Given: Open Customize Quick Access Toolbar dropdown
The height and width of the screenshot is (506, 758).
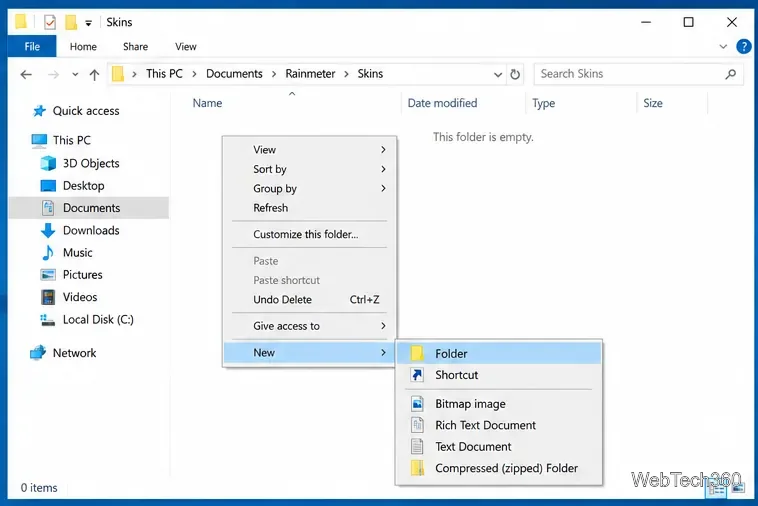Looking at the screenshot, I should (x=88, y=23).
